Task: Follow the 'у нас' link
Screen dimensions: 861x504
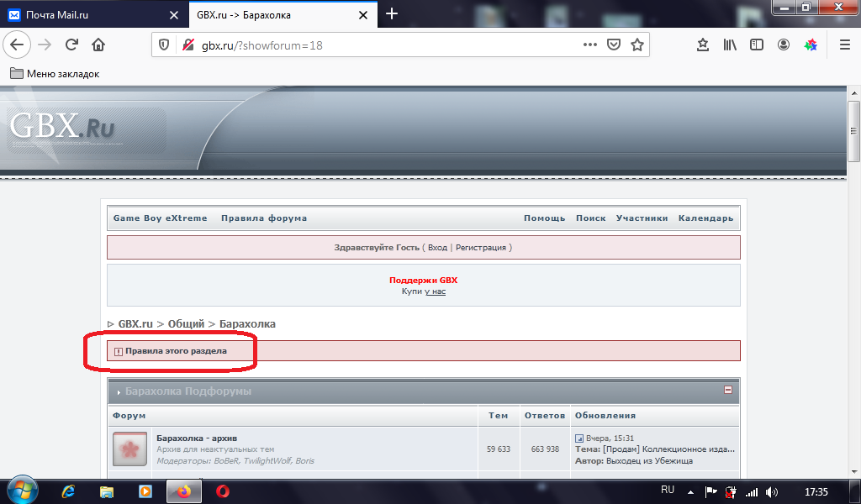Action: coord(435,291)
